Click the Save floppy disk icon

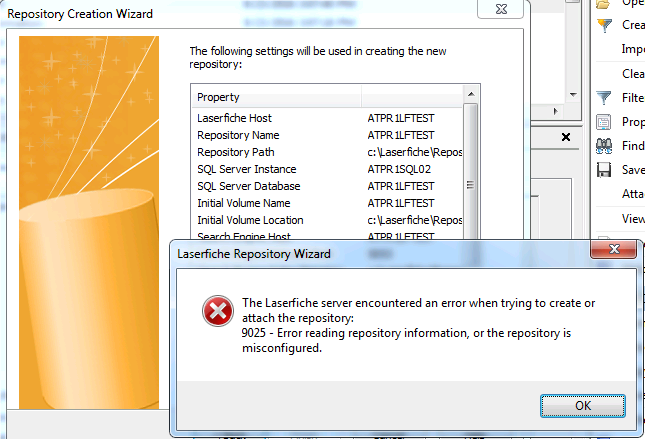603,170
